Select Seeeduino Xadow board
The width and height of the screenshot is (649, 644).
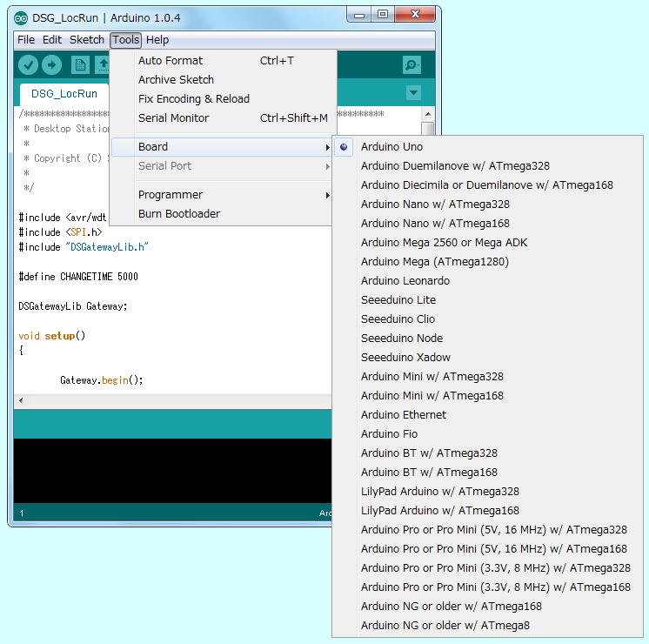(487, 358)
